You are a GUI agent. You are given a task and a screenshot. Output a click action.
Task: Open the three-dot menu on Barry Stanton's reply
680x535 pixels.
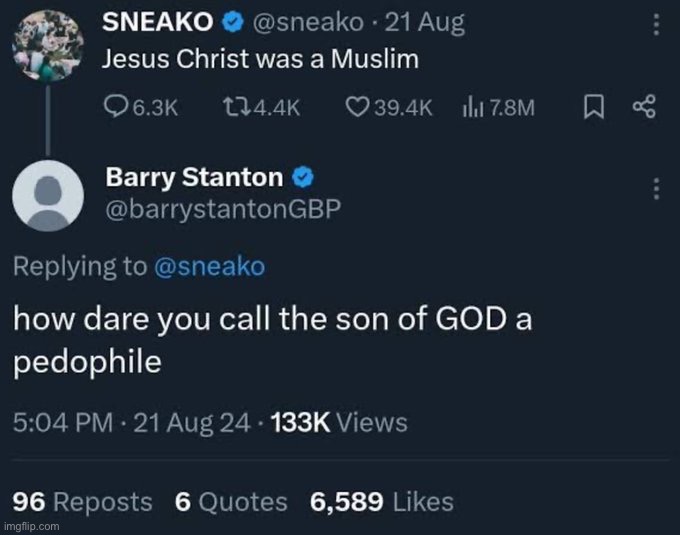coord(656,188)
